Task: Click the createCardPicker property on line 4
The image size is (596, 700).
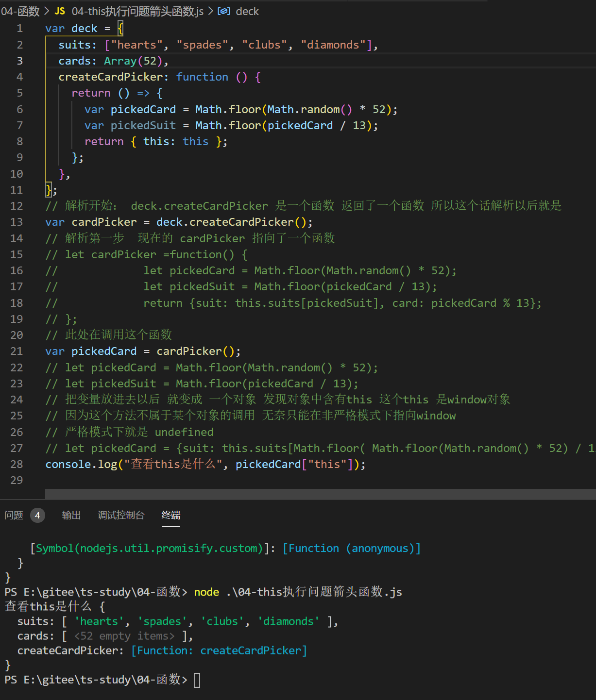Action: (x=111, y=77)
